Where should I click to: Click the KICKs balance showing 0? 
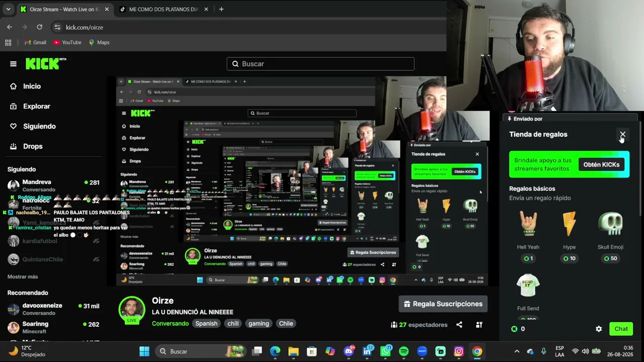coord(518,329)
